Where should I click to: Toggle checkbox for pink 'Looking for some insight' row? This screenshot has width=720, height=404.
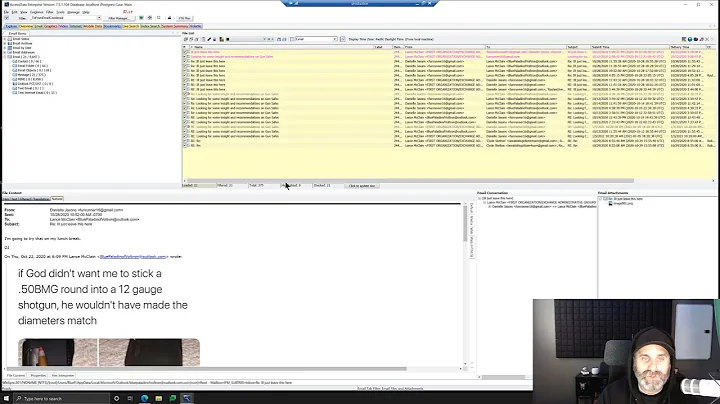click(186, 56)
